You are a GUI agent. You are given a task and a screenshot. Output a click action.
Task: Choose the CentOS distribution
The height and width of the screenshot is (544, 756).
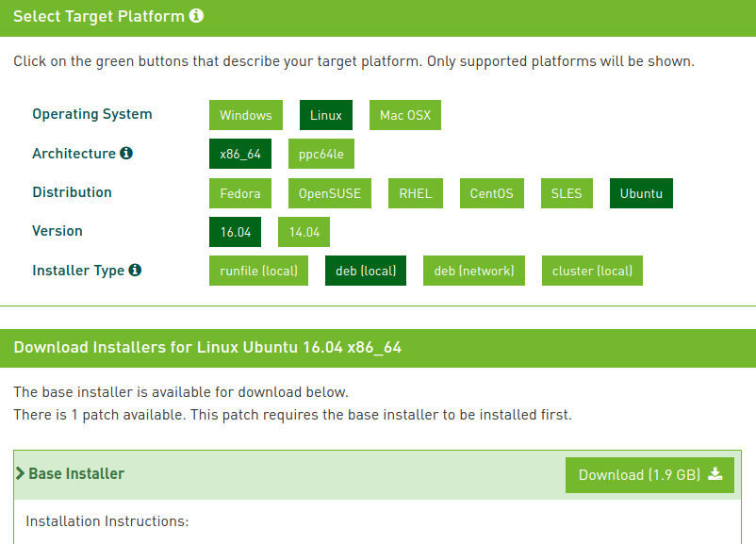(492, 193)
